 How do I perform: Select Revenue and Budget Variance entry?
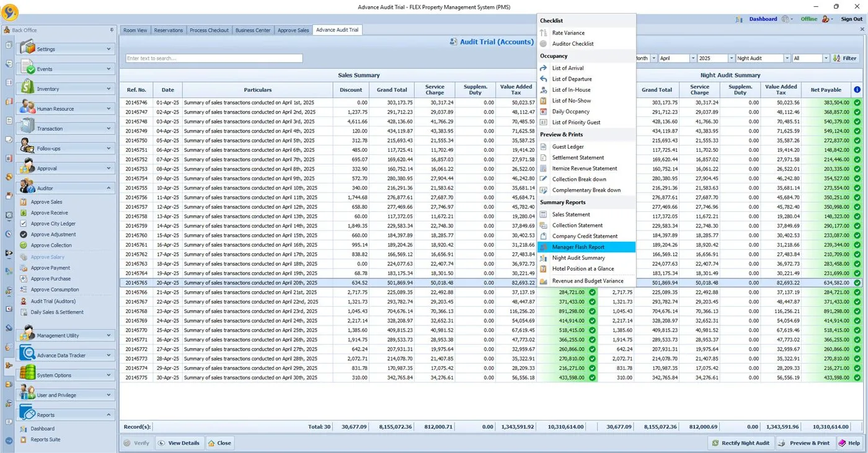click(587, 281)
